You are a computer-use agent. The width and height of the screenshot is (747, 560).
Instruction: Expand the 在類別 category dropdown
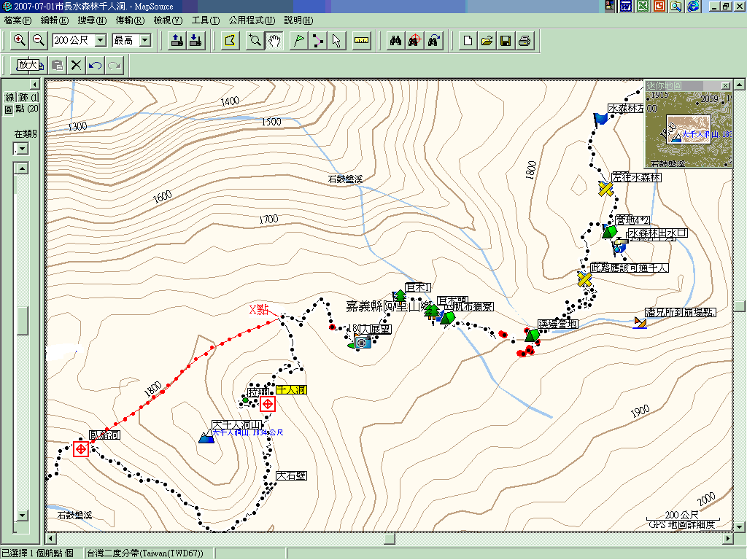(x=22, y=149)
